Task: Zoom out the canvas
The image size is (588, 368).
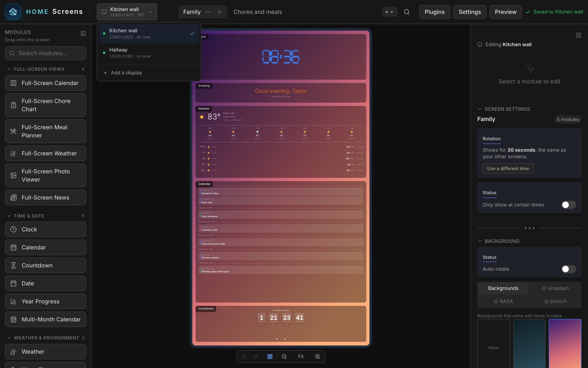Action: pyautogui.click(x=284, y=357)
